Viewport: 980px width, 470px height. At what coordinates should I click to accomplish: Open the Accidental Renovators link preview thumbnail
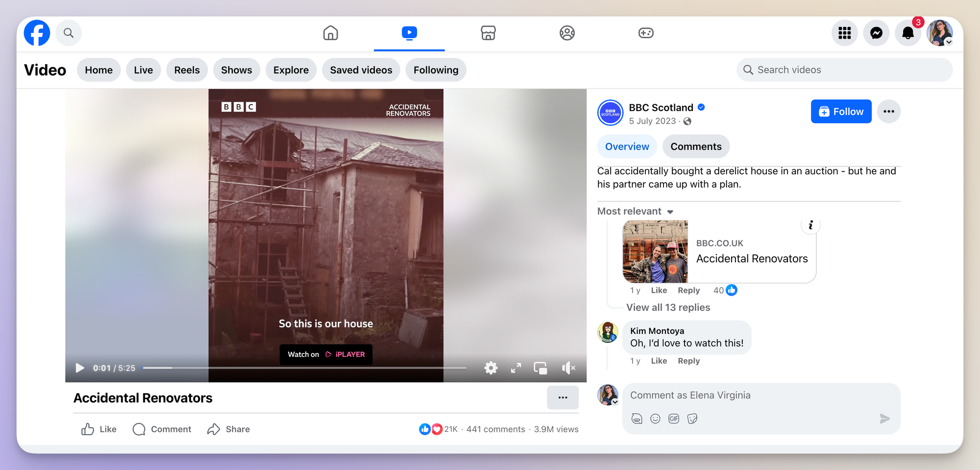tap(655, 251)
